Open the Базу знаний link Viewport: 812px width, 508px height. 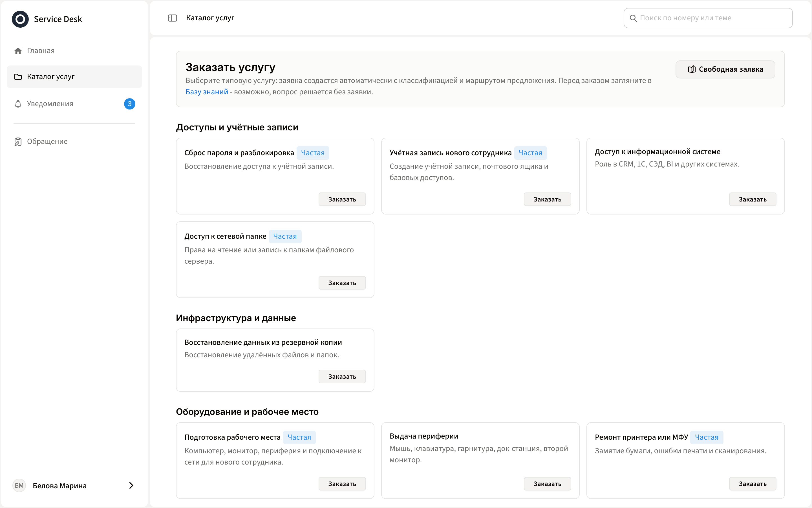(207, 92)
